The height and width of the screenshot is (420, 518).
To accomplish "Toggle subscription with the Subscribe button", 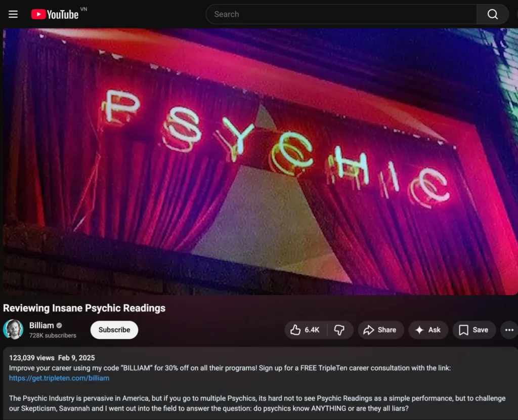I will tap(114, 329).
